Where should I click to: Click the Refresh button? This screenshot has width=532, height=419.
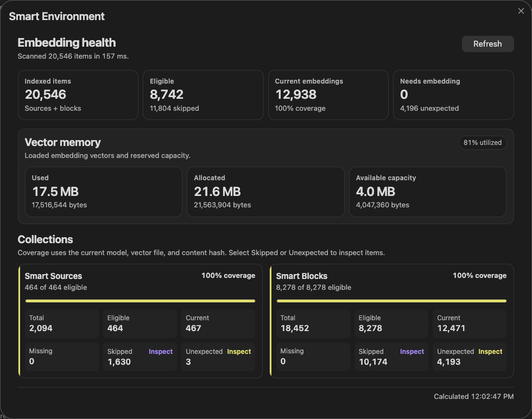click(487, 44)
